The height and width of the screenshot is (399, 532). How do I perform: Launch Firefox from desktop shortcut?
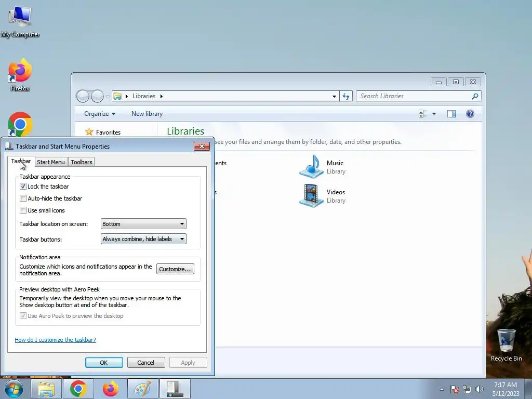click(x=20, y=75)
